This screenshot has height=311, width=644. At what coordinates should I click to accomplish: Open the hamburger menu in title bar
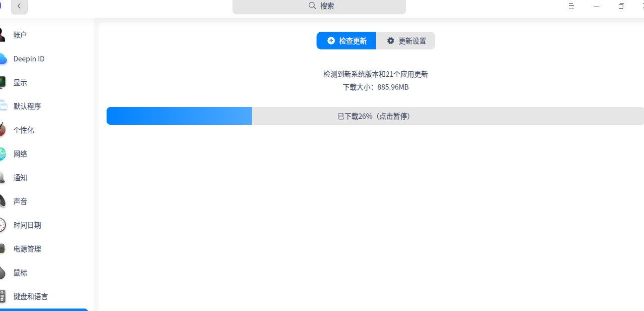point(572,6)
